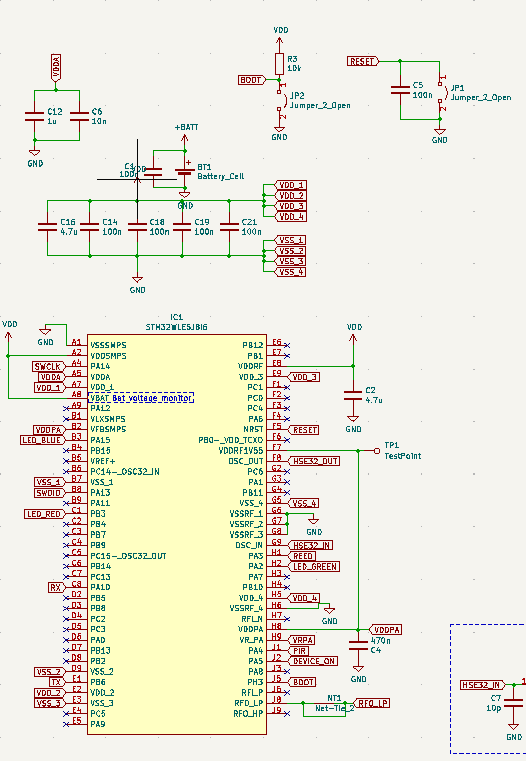
Task: Click the BOOT label on pin PH3
Action: (302, 682)
